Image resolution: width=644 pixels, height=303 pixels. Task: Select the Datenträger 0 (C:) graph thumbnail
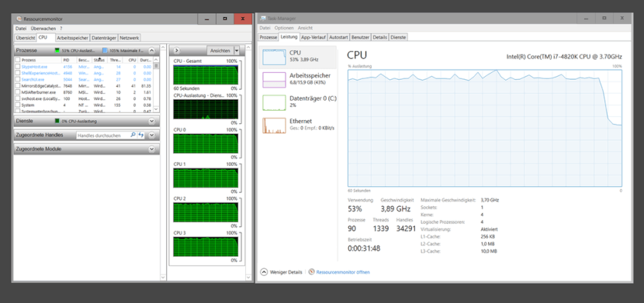click(274, 102)
